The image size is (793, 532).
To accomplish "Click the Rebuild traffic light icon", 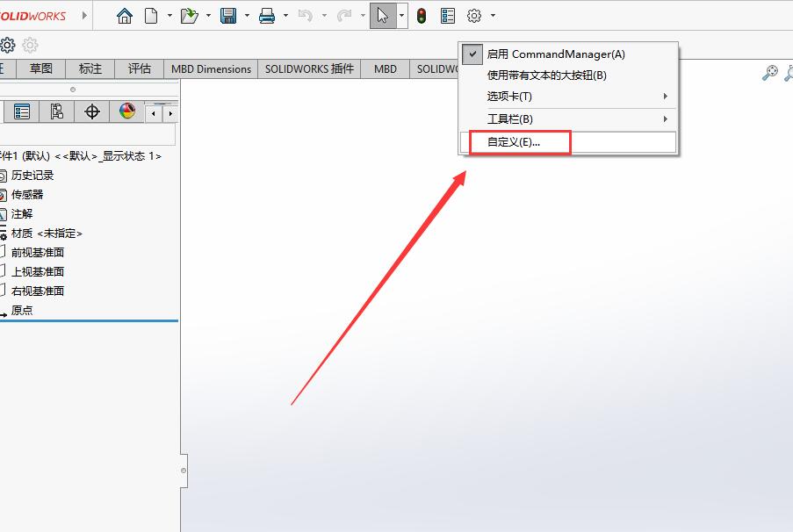I will point(422,16).
